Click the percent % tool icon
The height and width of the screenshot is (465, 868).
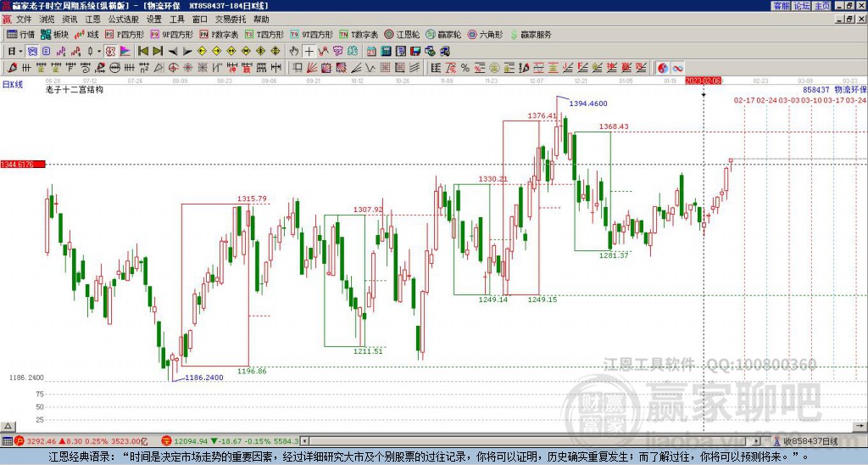[465, 68]
